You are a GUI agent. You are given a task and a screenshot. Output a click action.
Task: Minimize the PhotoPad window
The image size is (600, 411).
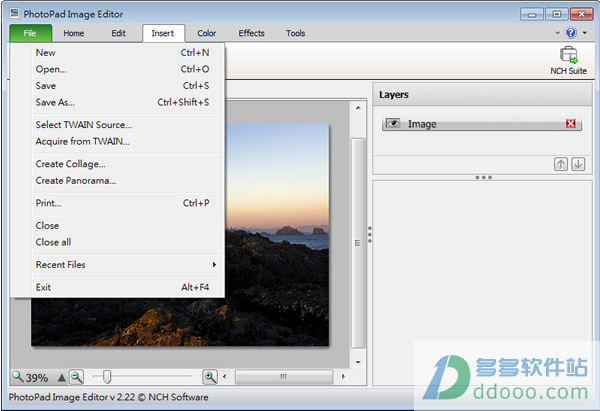point(532,14)
